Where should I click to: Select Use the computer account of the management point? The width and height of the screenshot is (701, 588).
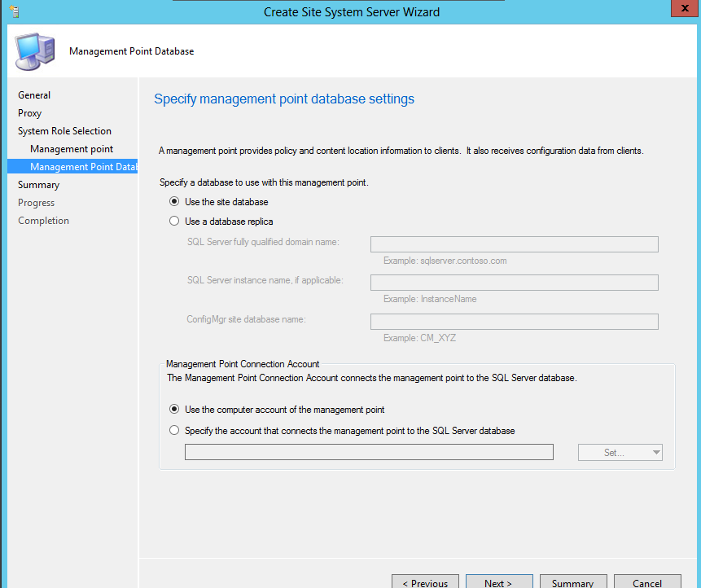coord(173,410)
